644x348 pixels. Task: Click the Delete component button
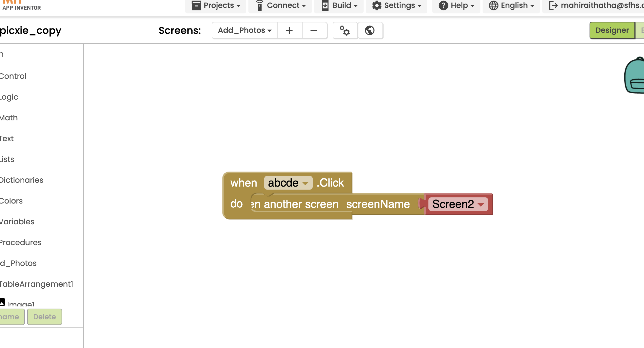point(45,317)
